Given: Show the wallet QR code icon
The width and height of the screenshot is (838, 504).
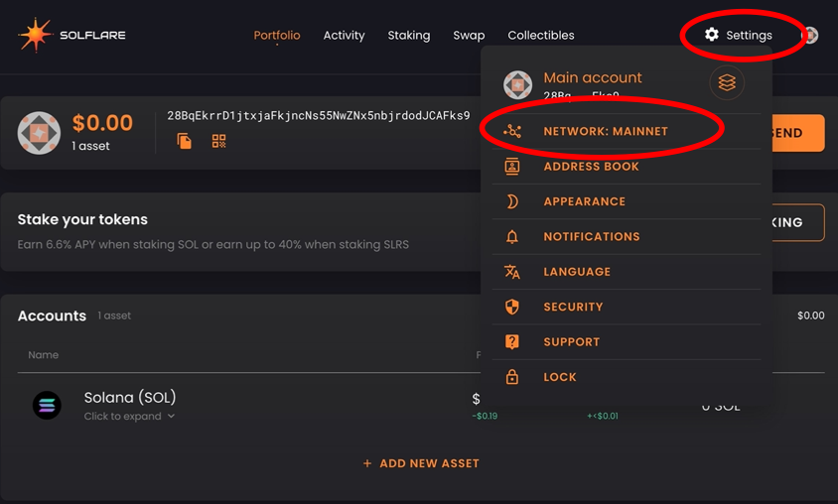Looking at the screenshot, I should click(x=218, y=141).
